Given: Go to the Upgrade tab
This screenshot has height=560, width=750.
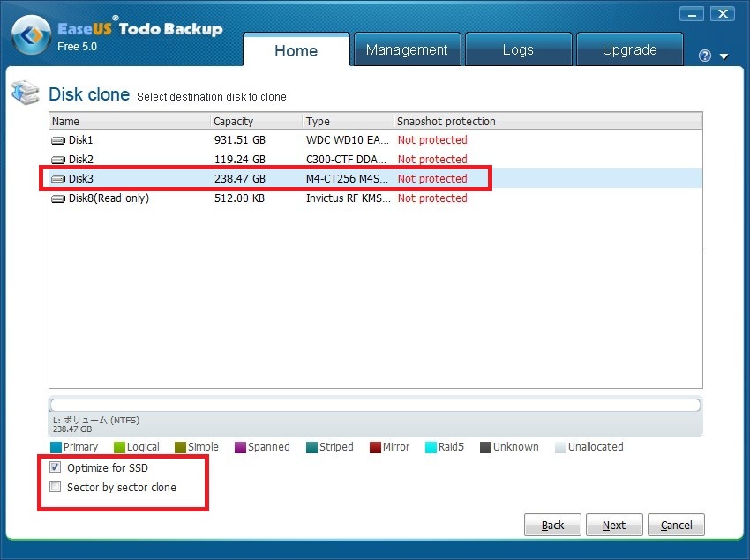Looking at the screenshot, I should pyautogui.click(x=629, y=50).
